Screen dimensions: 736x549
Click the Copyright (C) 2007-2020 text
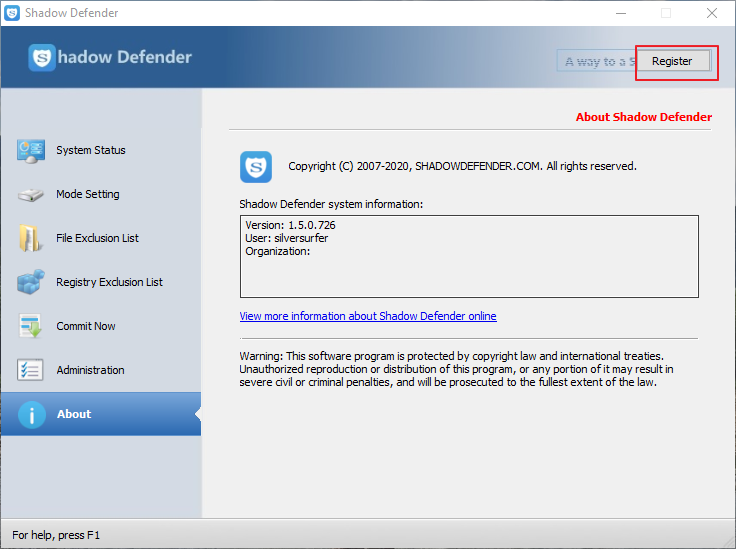point(462,166)
